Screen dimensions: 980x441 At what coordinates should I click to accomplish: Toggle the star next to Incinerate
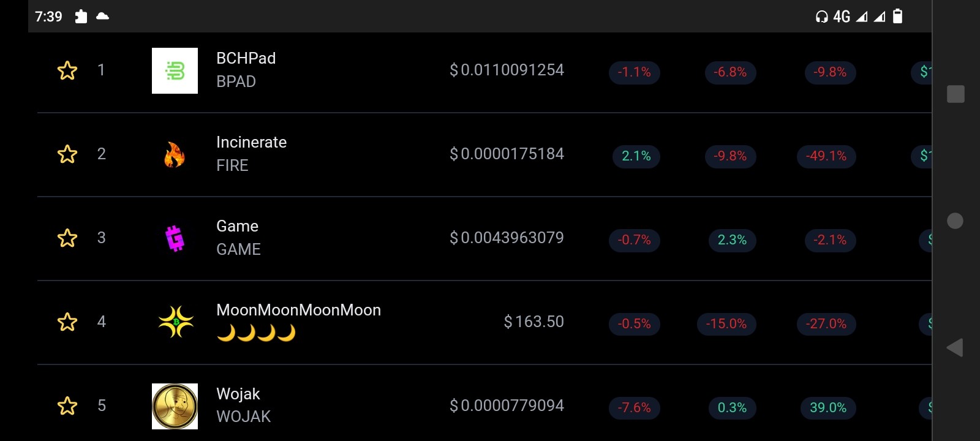tap(67, 154)
